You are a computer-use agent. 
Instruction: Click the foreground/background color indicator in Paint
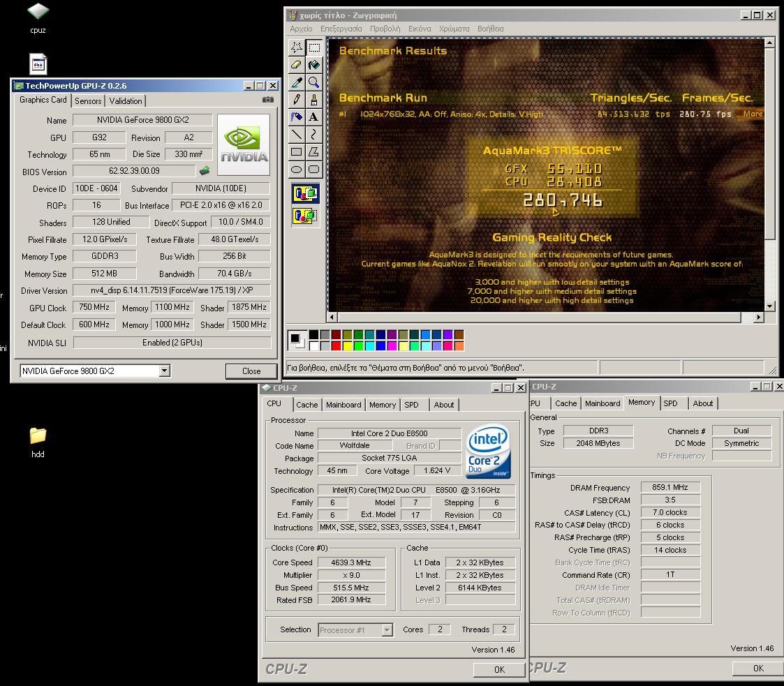[x=297, y=340]
